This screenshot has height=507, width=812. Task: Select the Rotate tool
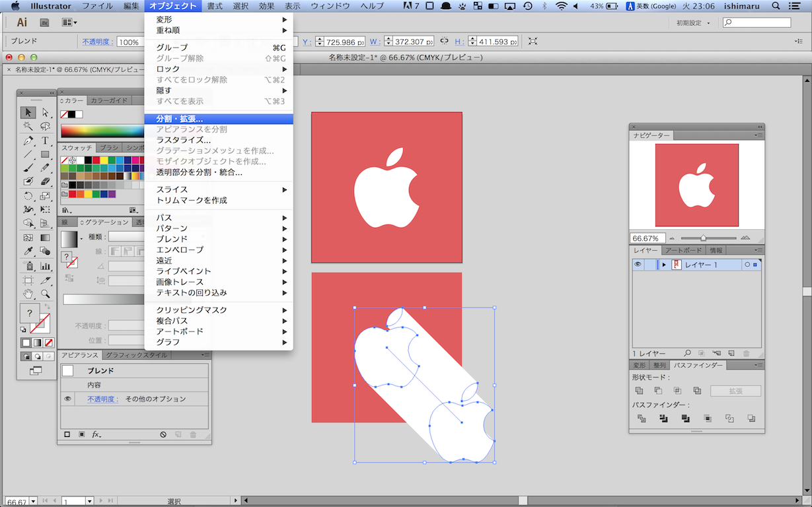click(x=28, y=195)
